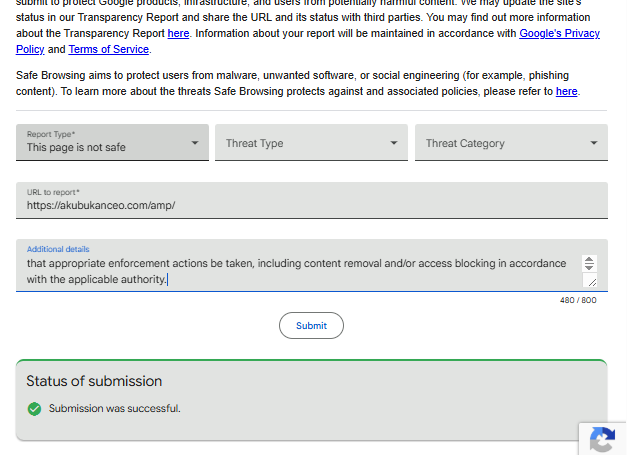The height and width of the screenshot is (455, 627).
Task: Click the Threat Type dropdown arrow
Action: [394, 143]
